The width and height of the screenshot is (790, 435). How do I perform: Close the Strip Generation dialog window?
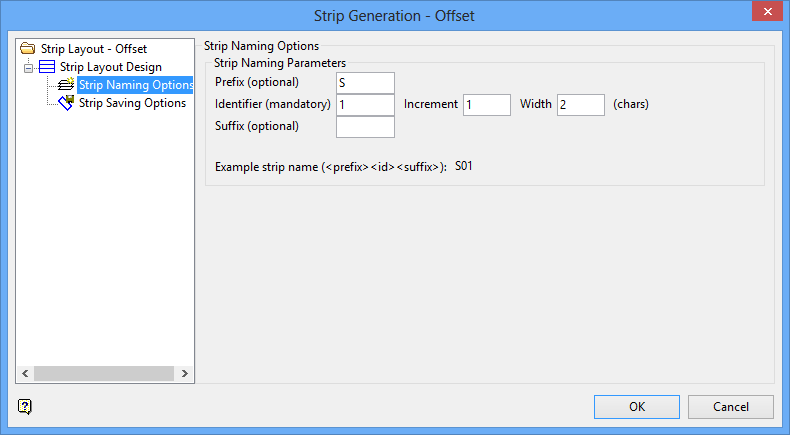pos(766,13)
